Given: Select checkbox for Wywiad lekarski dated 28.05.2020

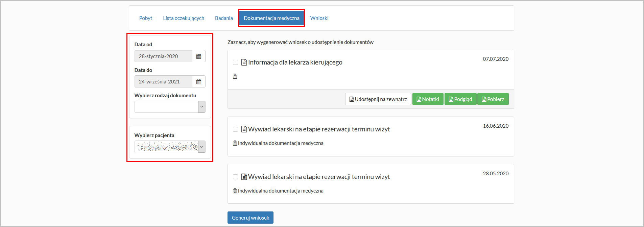Looking at the screenshot, I should point(236,177).
